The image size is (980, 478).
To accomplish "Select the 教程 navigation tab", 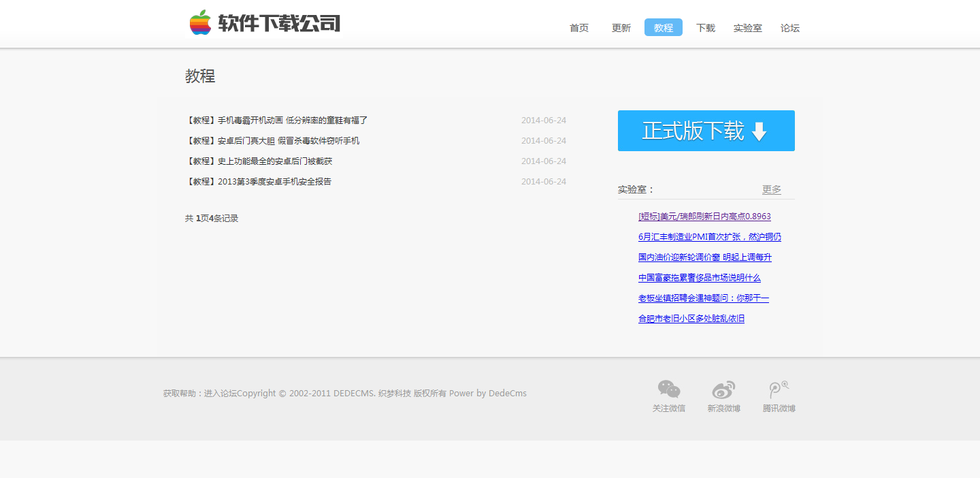I will tap(664, 28).
